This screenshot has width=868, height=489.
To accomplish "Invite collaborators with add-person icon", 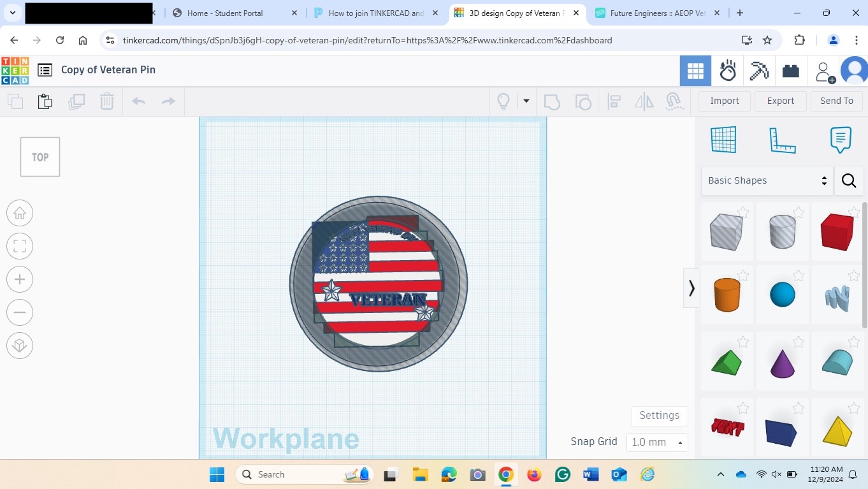I will pos(825,72).
